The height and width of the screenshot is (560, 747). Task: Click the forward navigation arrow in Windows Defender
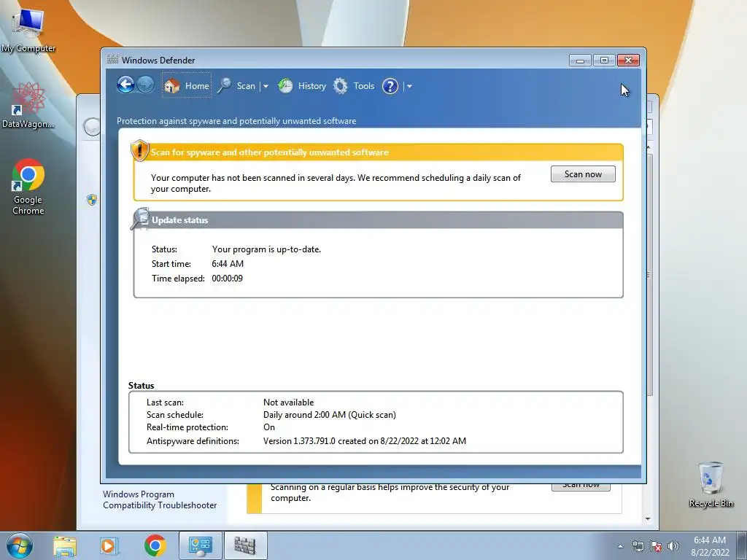tap(145, 85)
